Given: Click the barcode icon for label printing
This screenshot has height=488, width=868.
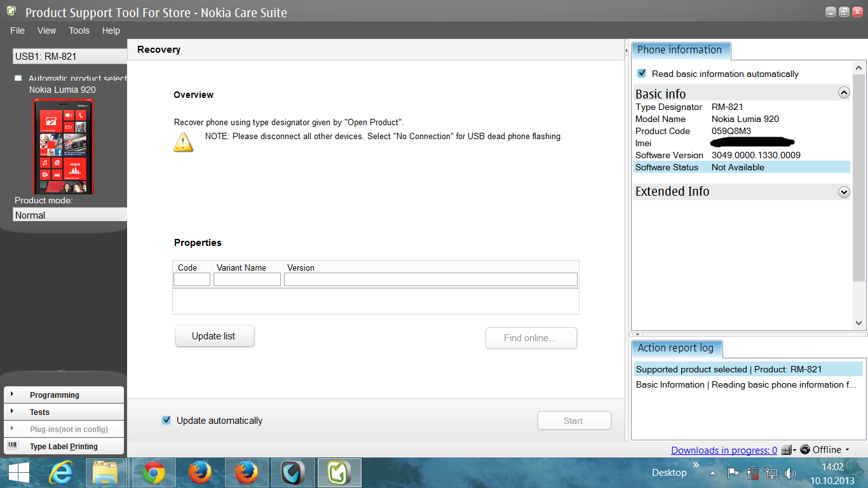Looking at the screenshot, I should click(13, 446).
